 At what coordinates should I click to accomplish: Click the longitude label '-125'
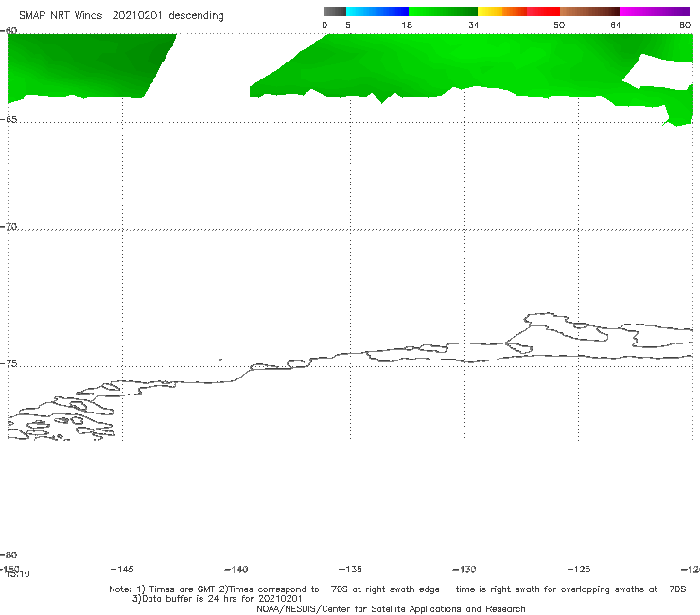pos(579,569)
